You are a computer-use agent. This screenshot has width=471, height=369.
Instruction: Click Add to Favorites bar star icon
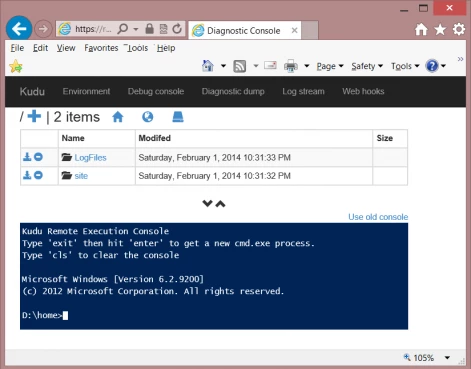pyautogui.click(x=16, y=66)
